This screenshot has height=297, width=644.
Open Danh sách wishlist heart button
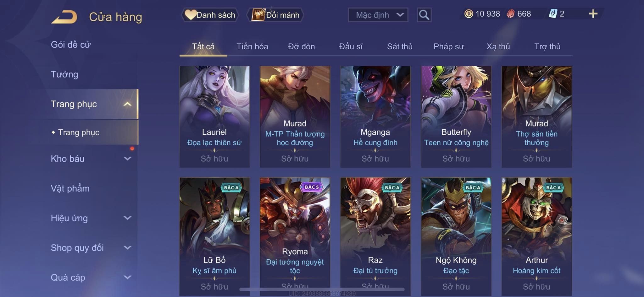tap(210, 15)
